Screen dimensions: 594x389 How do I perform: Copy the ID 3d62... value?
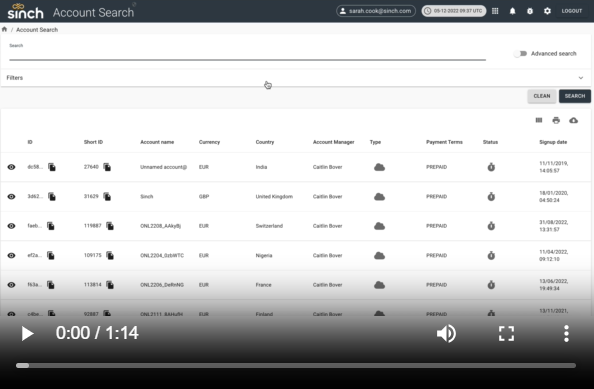52,197
